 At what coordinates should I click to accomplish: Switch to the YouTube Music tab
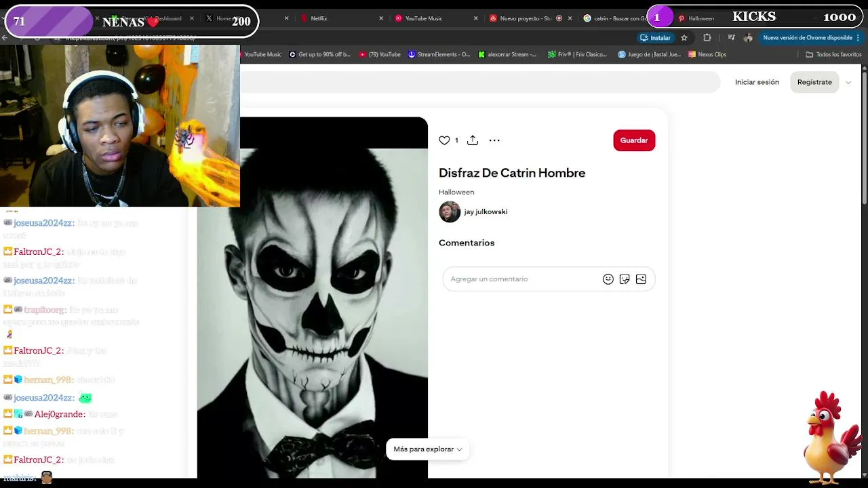tap(435, 18)
